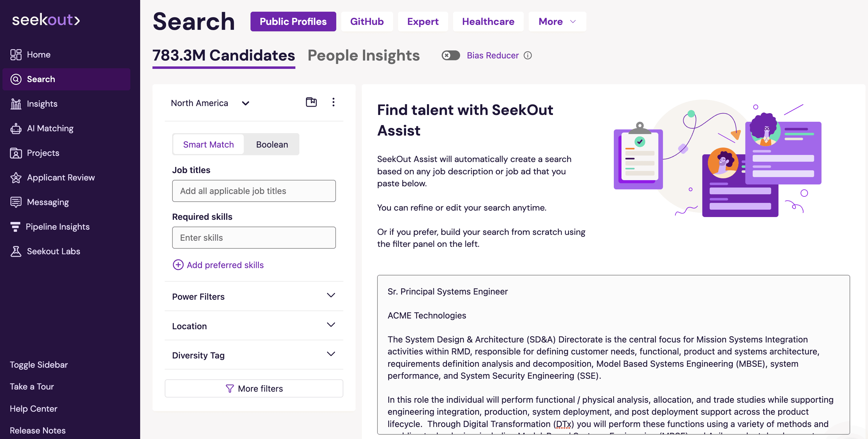Screen dimensions: 868x439
Task: Select the Smart Match mode
Action: click(x=208, y=144)
